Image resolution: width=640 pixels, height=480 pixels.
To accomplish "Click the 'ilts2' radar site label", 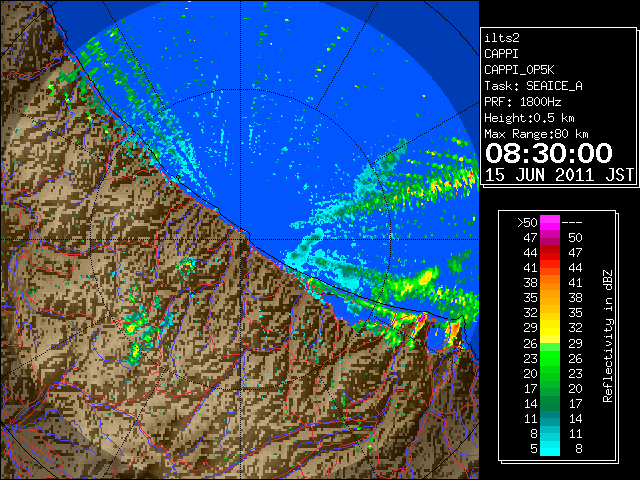I will click(x=502, y=38).
